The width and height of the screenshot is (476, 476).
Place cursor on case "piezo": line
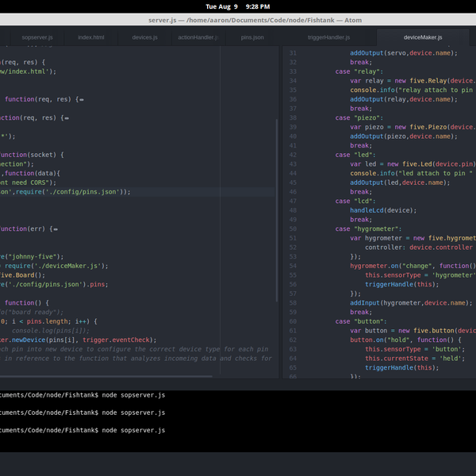(x=359, y=117)
